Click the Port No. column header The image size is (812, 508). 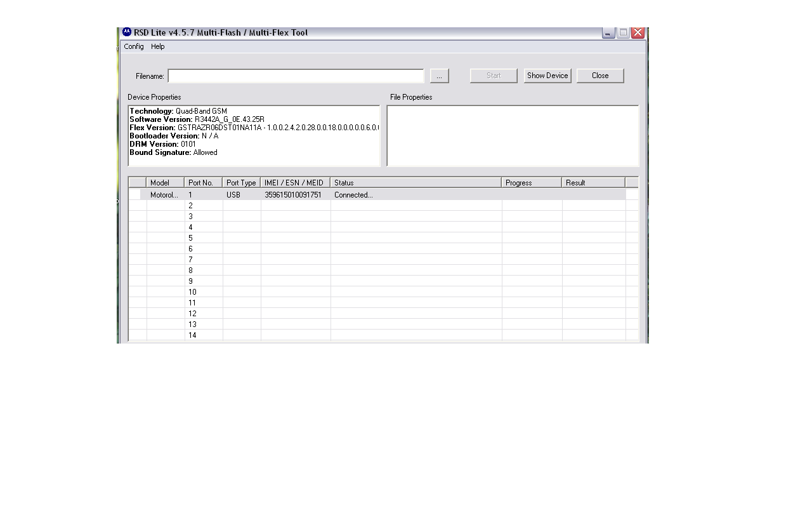[204, 183]
